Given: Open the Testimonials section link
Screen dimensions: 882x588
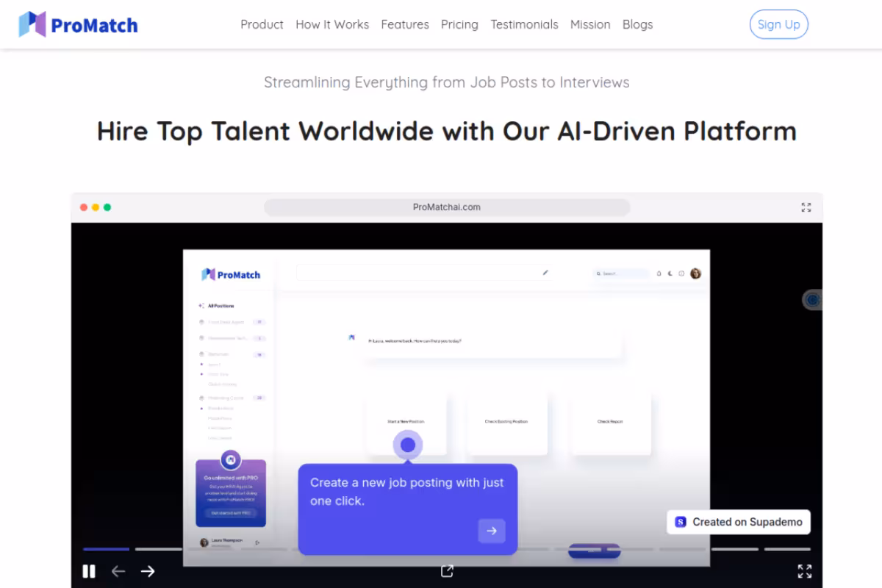Looking at the screenshot, I should pyautogui.click(x=524, y=24).
